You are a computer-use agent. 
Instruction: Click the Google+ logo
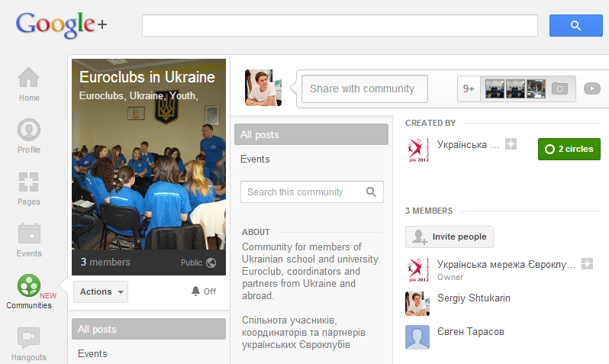[61, 25]
